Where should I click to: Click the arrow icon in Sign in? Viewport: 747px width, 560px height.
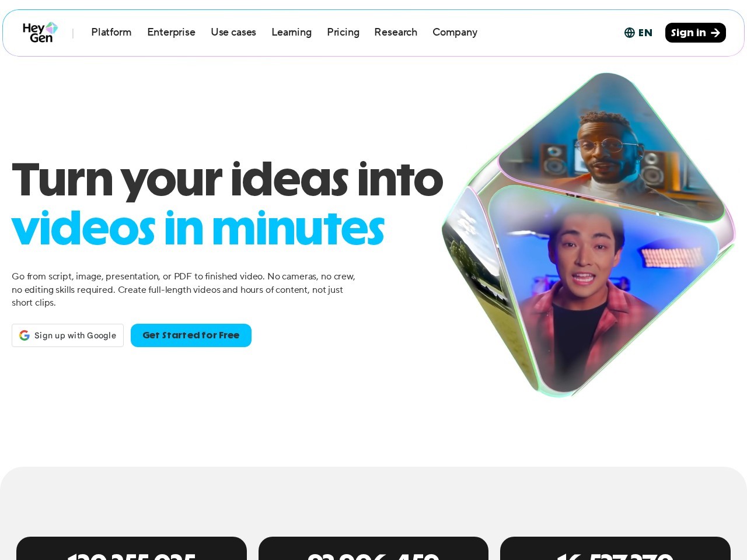click(715, 33)
